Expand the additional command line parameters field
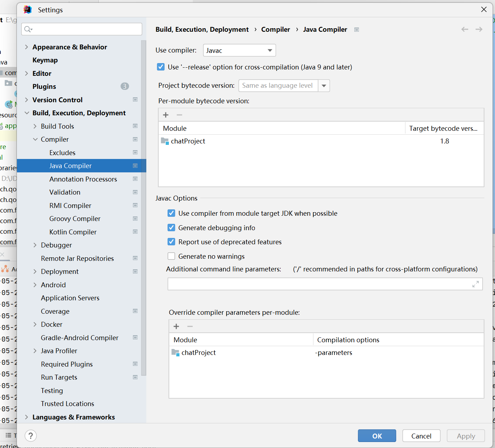This screenshot has width=495, height=448. point(476,284)
